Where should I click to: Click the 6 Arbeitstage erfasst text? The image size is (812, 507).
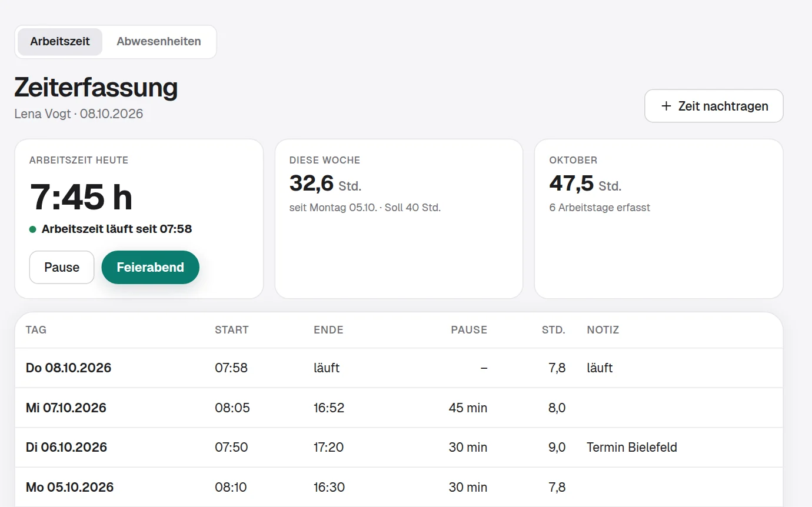pyautogui.click(x=600, y=208)
